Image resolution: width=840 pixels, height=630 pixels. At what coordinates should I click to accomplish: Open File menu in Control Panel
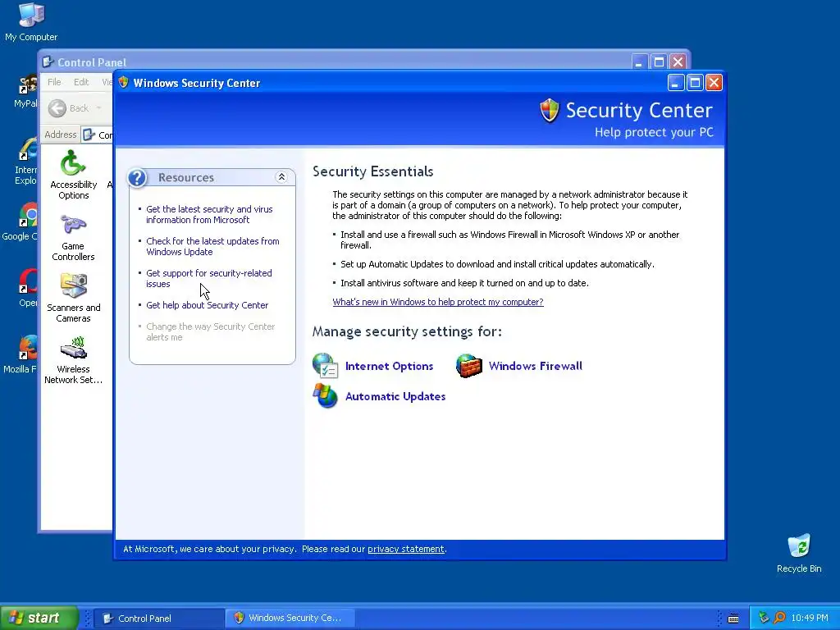(54, 82)
